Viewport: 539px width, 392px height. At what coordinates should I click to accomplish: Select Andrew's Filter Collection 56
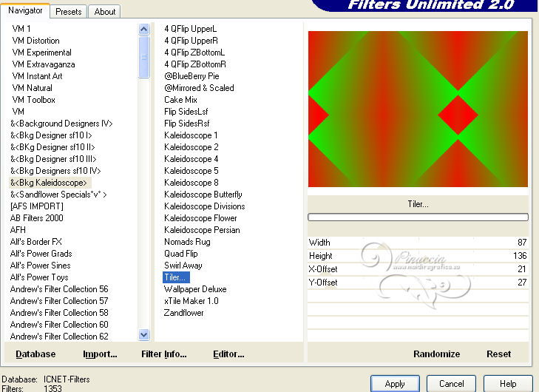[x=59, y=289]
